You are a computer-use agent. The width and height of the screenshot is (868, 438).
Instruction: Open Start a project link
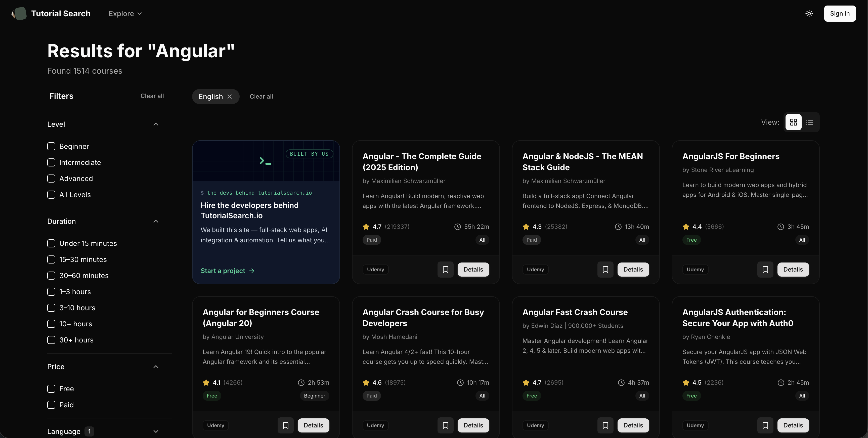click(x=228, y=271)
